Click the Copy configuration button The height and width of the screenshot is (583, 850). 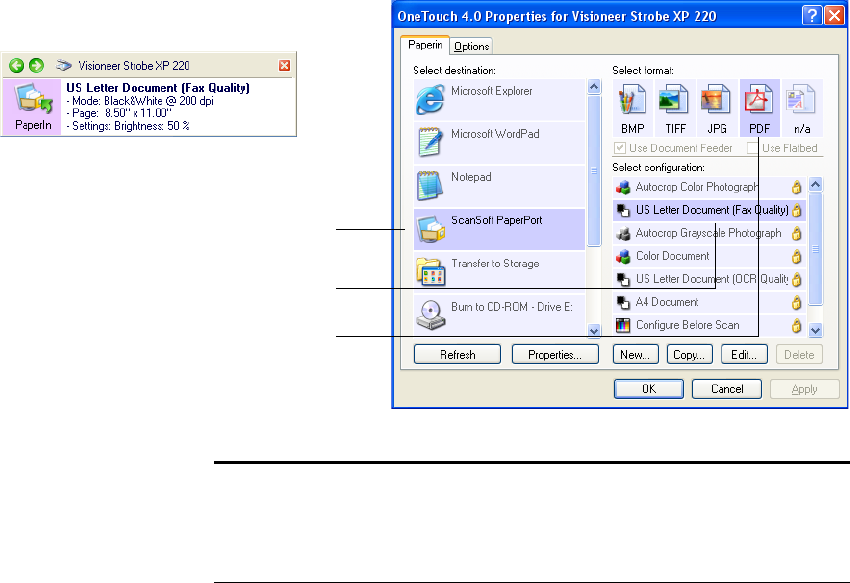[x=689, y=355]
